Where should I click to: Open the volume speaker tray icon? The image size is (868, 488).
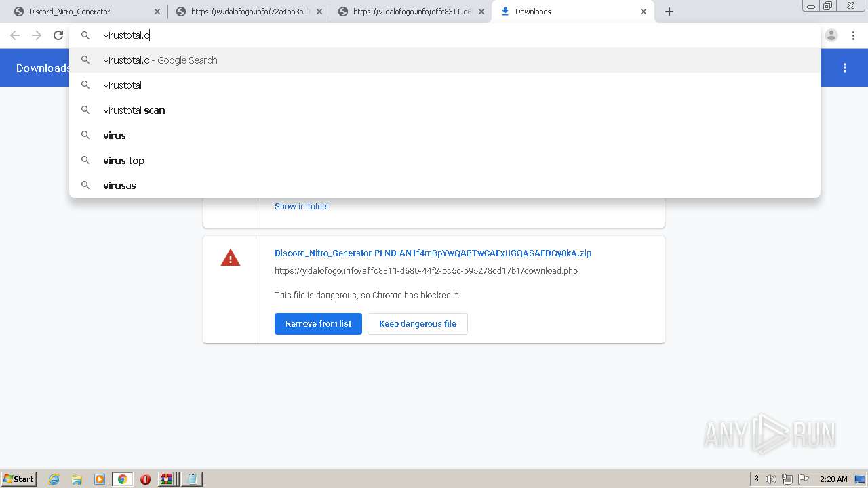coord(771,479)
